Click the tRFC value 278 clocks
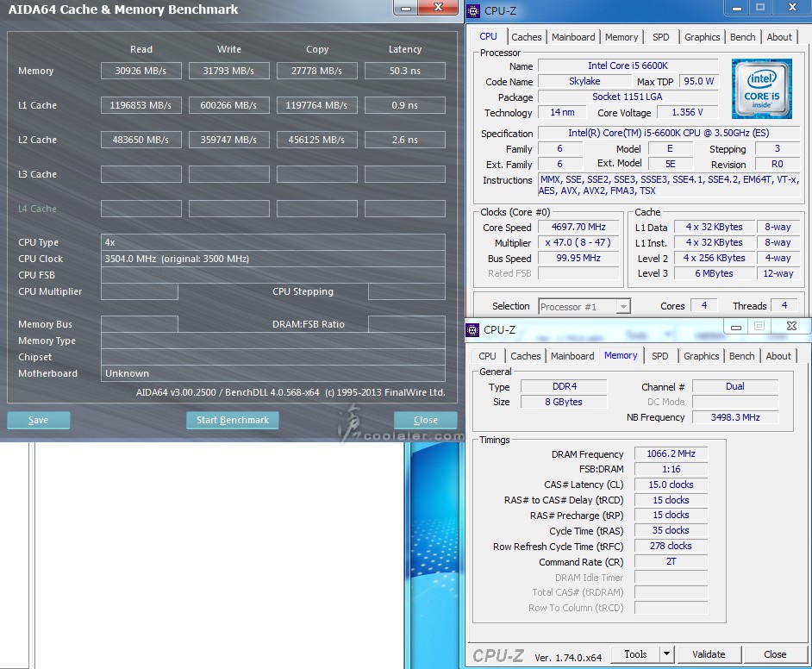Screen dimensions: 812x669 tap(671, 546)
